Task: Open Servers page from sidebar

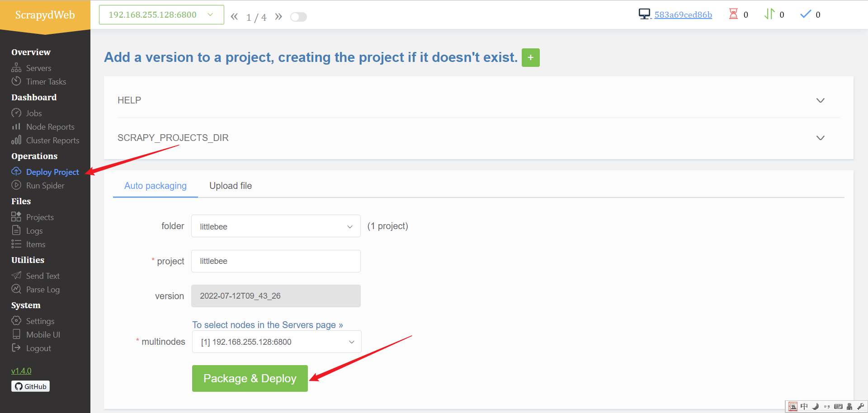Action: coord(38,68)
